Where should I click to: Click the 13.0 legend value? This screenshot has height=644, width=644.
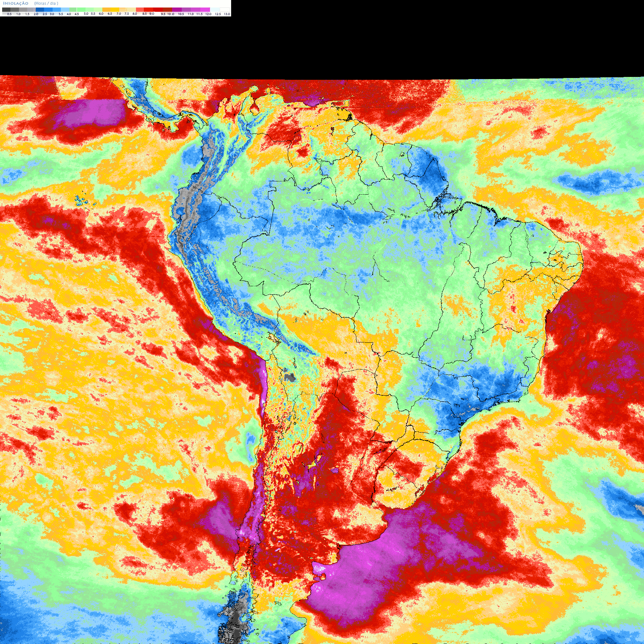(227, 14)
